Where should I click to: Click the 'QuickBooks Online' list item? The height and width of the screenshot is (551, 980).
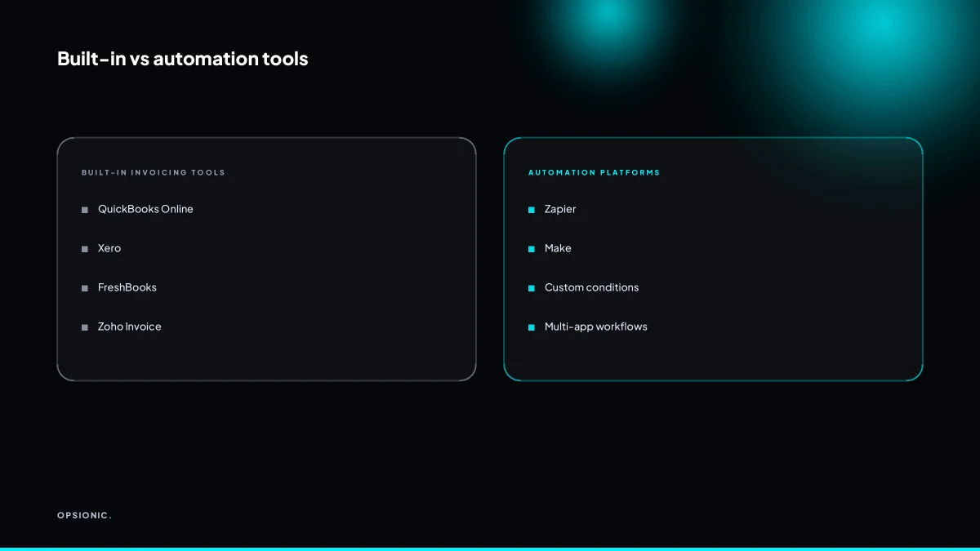coord(145,209)
